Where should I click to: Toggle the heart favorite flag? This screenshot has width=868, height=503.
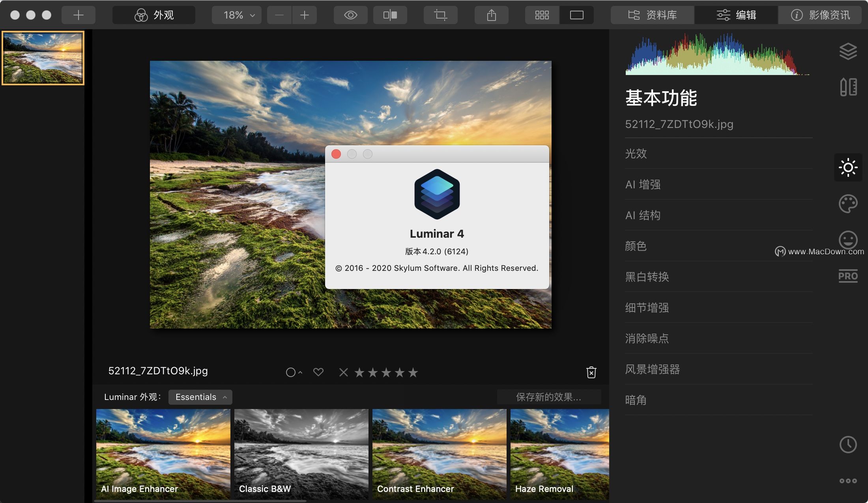(318, 372)
